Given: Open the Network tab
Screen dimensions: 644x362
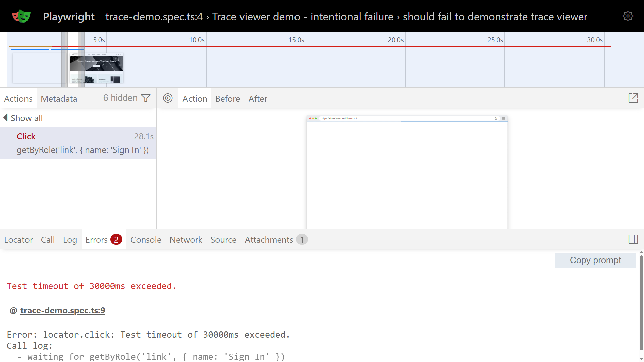Looking at the screenshot, I should [186, 240].
